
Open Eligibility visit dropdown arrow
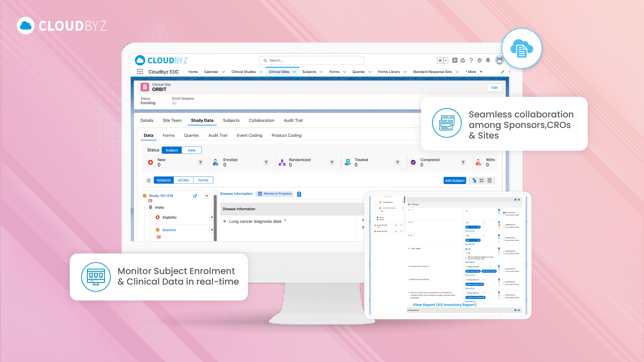(x=211, y=217)
